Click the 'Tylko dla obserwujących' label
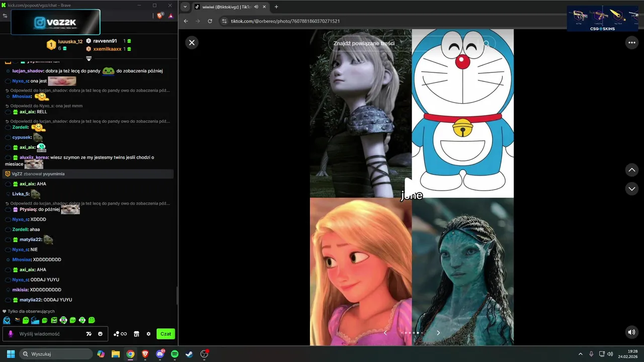Viewport: 644px width, 362px height. [x=31, y=311]
